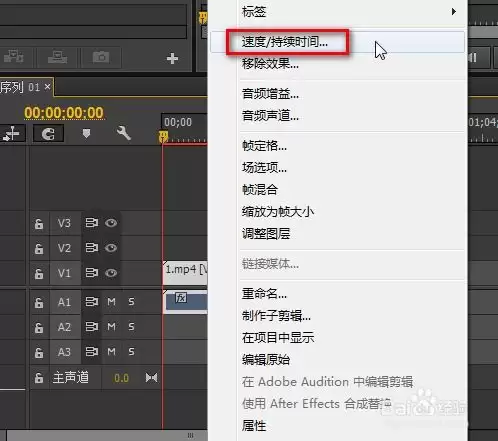Click the fx badge on the audio clip
498x441 pixels.
[x=181, y=298]
